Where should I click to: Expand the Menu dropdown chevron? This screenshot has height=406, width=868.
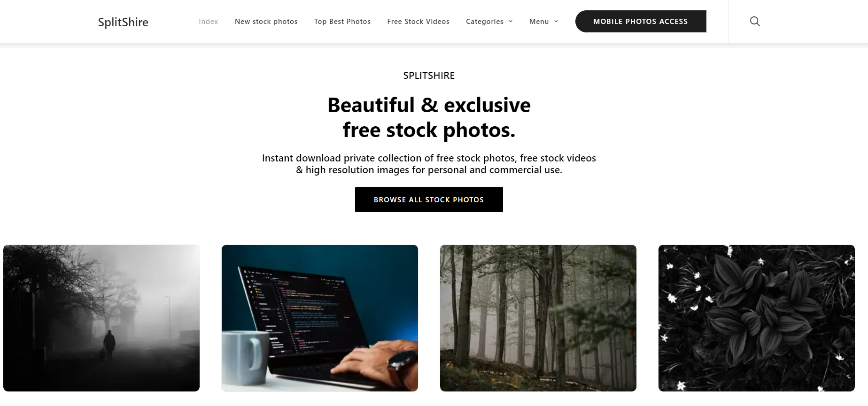coord(556,22)
